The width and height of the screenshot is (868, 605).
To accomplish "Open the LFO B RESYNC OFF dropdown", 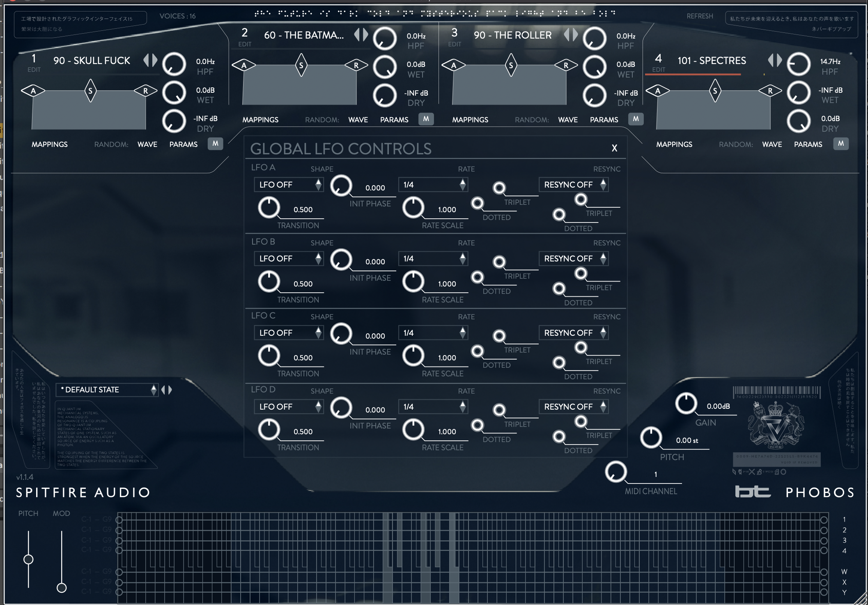I will [574, 259].
